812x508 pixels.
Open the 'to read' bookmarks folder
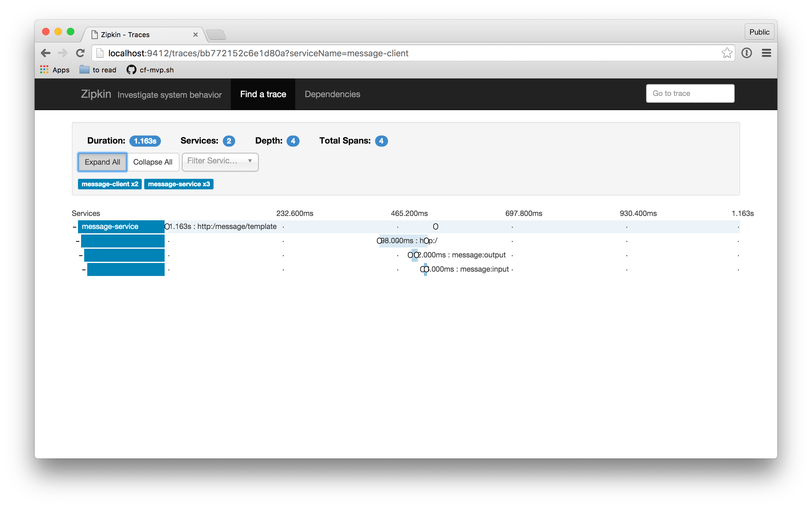coord(97,70)
